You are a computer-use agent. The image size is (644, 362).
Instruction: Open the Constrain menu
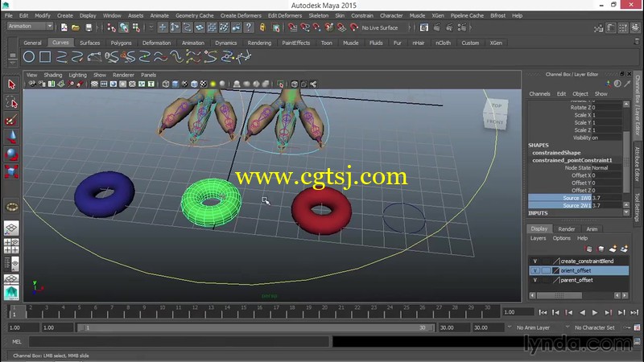click(361, 15)
